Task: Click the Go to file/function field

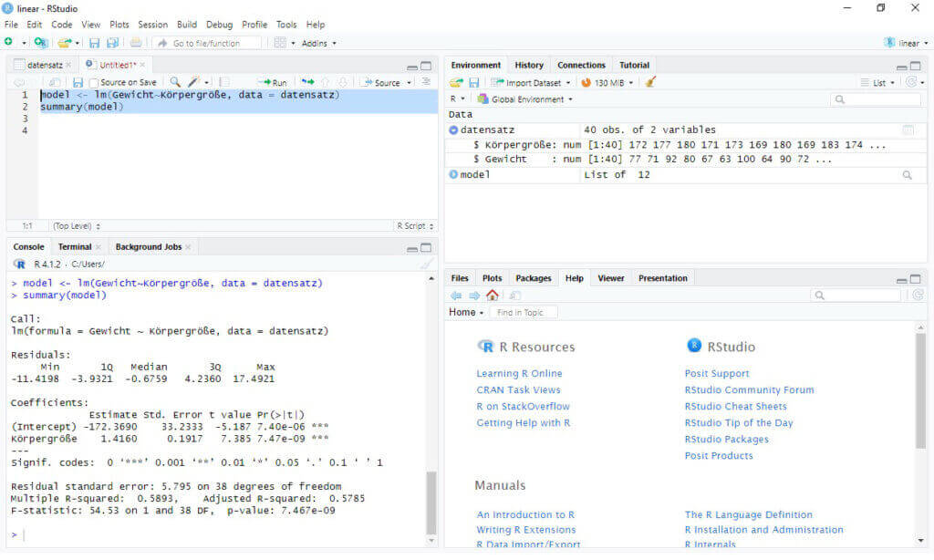Action: point(205,42)
